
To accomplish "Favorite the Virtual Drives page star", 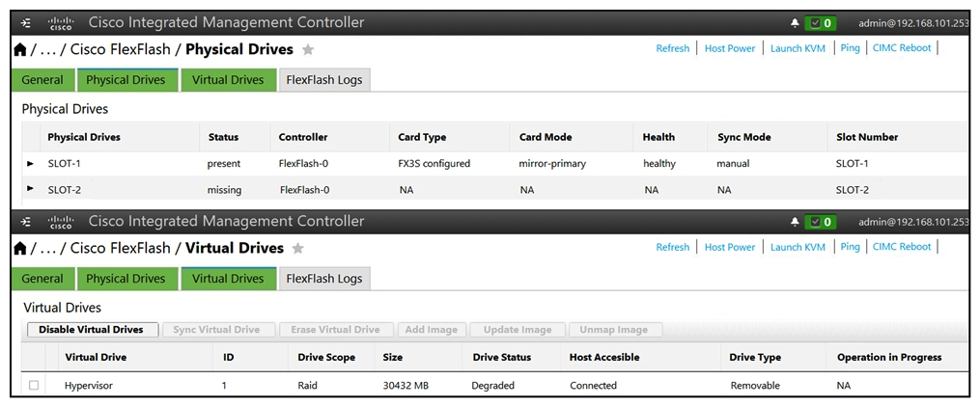I will [x=298, y=249].
